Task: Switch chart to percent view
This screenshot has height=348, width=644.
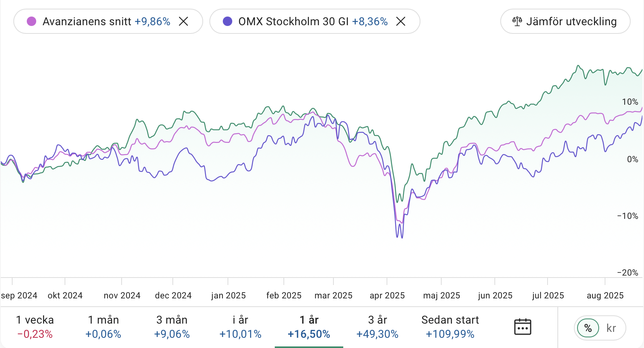Action: coord(588,328)
